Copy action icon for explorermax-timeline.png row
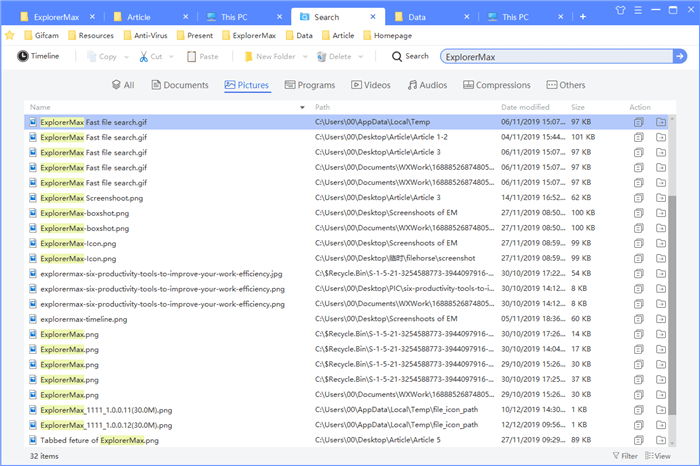The image size is (700, 466). click(639, 319)
